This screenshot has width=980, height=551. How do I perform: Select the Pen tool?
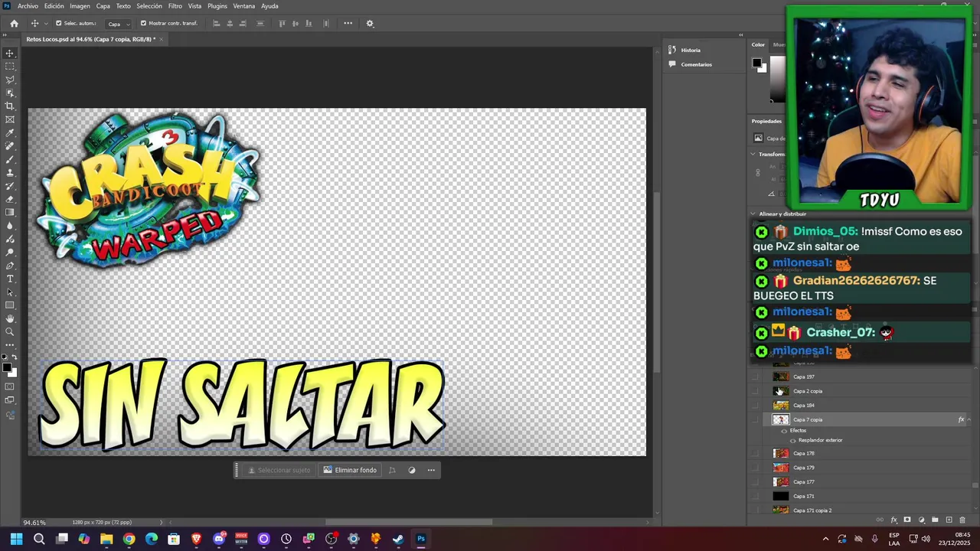click(x=10, y=266)
